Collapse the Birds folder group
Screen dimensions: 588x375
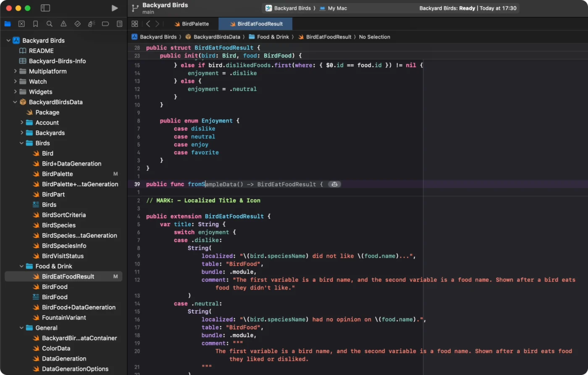pos(22,143)
